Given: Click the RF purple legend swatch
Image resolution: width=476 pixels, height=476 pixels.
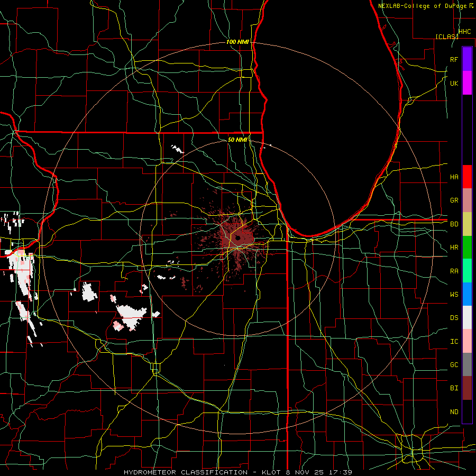Looking at the screenshot, I should 467,59.
